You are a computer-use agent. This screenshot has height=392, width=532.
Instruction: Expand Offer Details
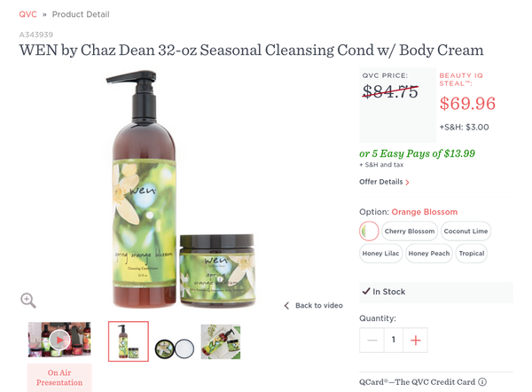(x=384, y=182)
